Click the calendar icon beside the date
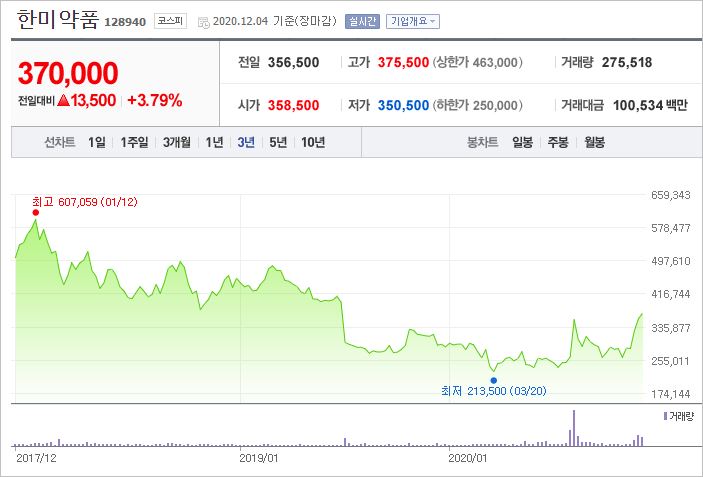The height and width of the screenshot is (477, 703). (204, 22)
